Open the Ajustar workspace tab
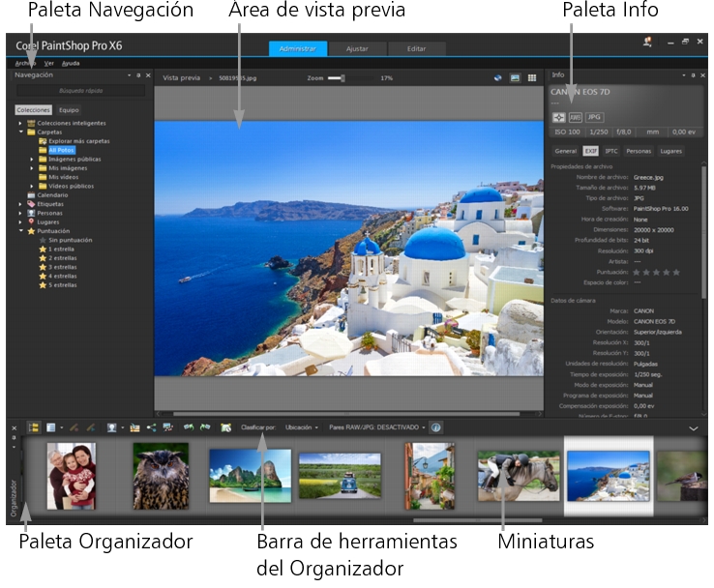 coord(357,48)
